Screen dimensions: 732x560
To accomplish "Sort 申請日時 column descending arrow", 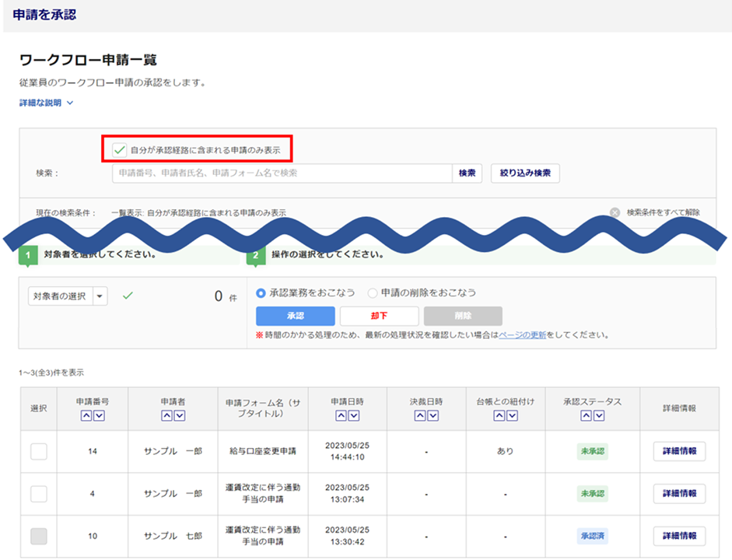I will tap(353, 416).
